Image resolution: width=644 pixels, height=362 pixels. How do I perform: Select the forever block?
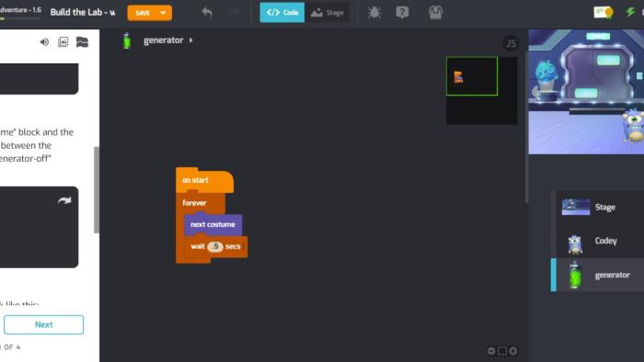click(200, 202)
